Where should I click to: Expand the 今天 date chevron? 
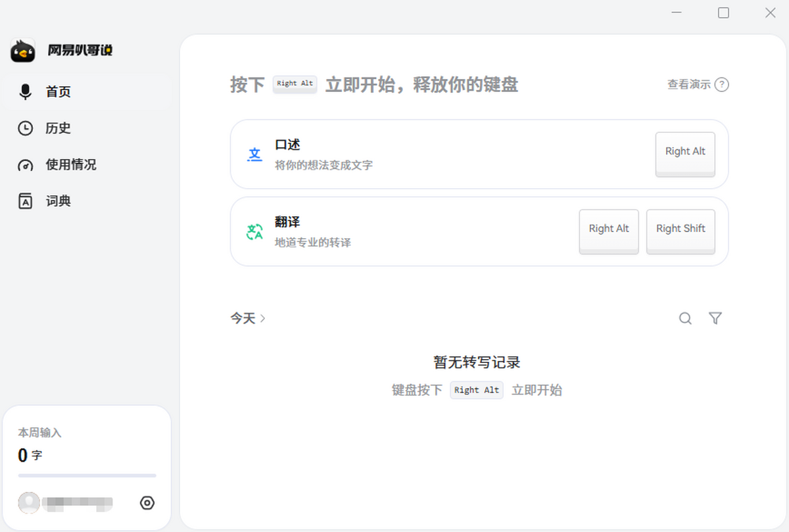coord(263,318)
